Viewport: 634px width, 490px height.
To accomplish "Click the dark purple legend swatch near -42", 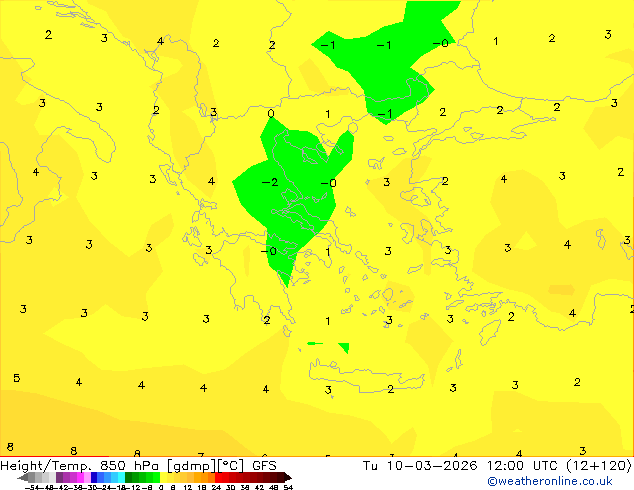I will (x=59, y=477).
